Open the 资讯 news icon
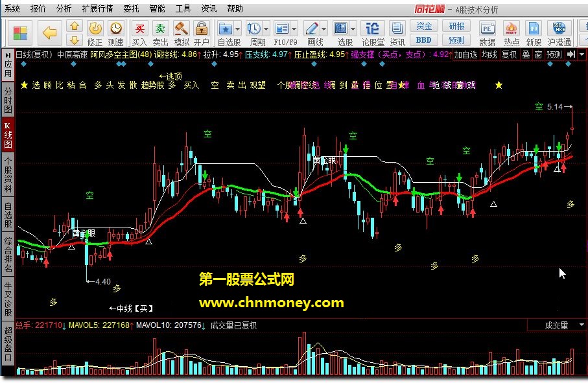The height and width of the screenshot is (383, 588). 397,33
